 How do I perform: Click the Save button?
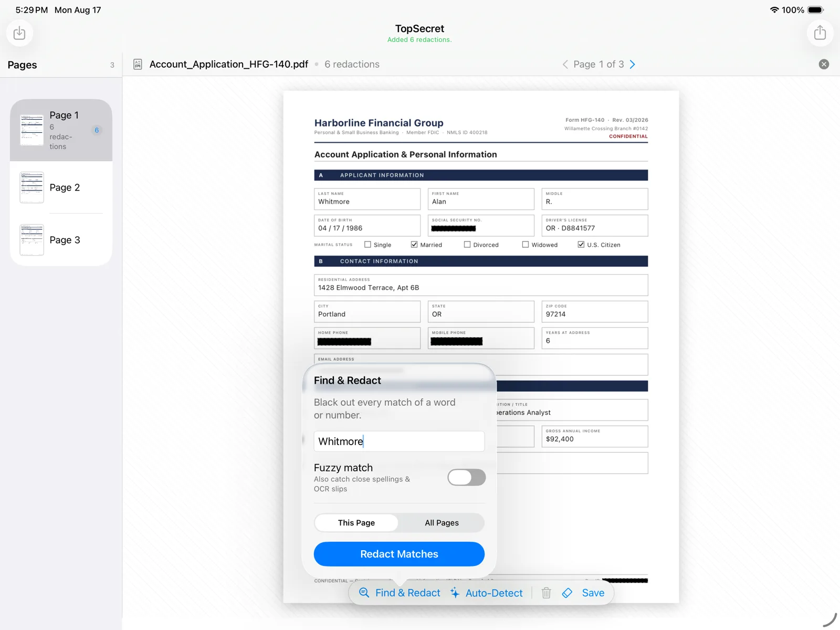tap(593, 593)
